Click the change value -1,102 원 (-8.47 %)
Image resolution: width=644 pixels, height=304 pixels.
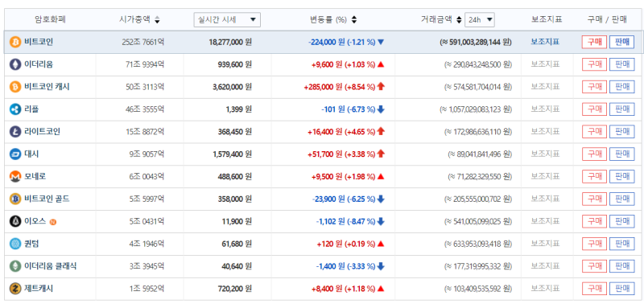(x=345, y=221)
